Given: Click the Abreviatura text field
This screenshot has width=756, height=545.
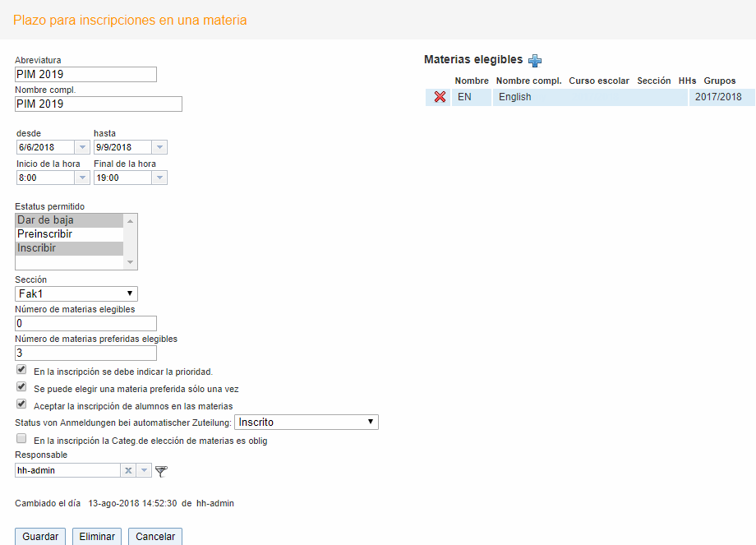Looking at the screenshot, I should [85, 75].
